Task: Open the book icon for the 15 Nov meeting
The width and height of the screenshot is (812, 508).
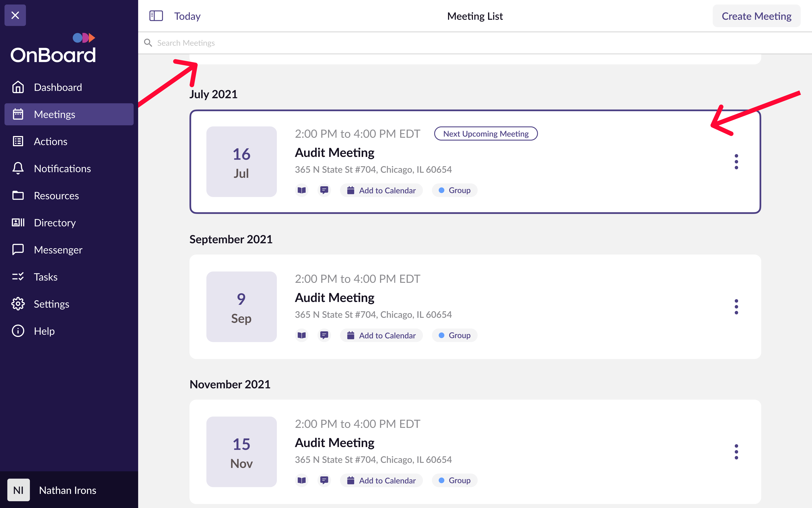Action: click(302, 480)
